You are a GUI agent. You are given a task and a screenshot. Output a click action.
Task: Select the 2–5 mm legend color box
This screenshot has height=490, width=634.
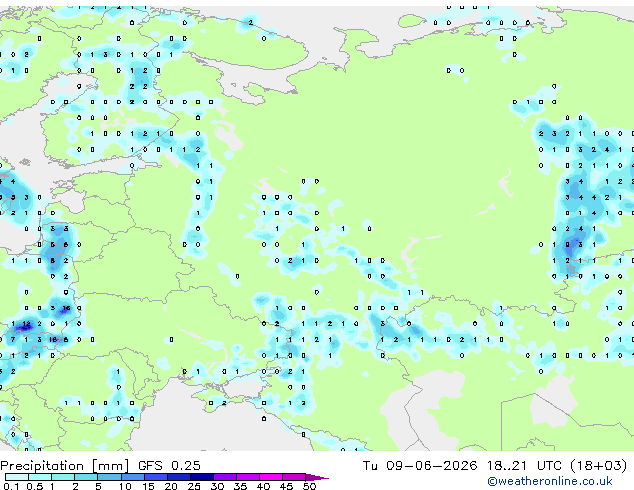pyautogui.click(x=86, y=477)
